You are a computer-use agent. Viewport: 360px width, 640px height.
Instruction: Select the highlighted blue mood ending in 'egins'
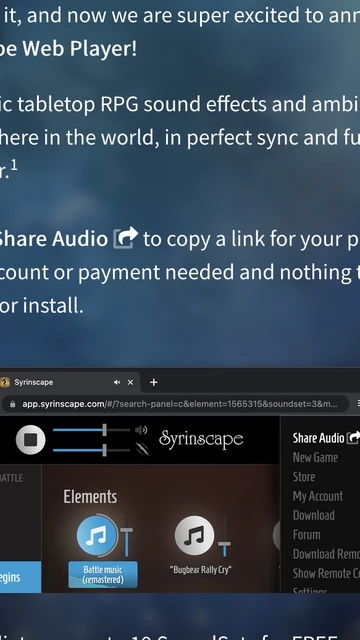coord(20,577)
